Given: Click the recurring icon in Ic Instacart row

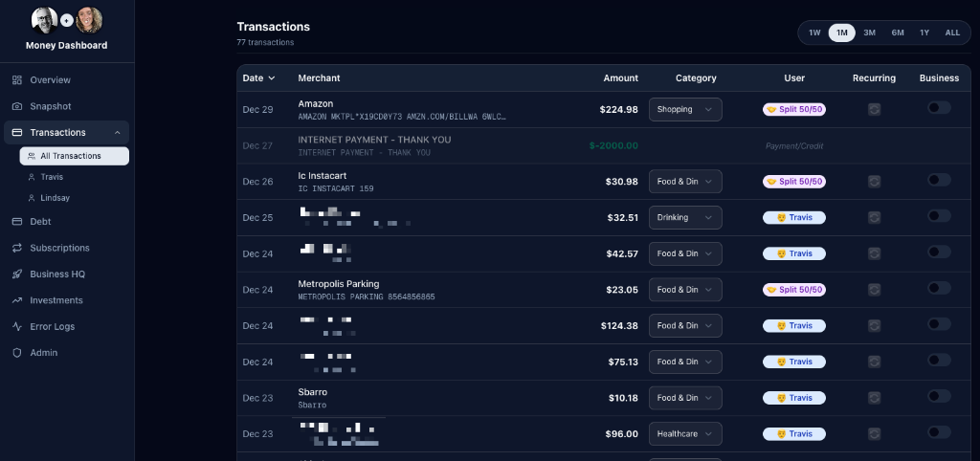Looking at the screenshot, I should [x=875, y=181].
